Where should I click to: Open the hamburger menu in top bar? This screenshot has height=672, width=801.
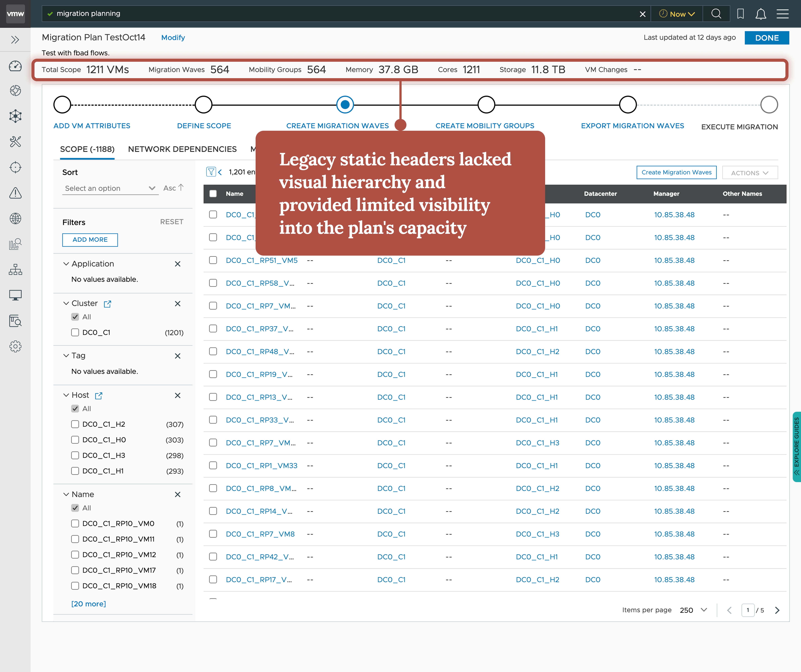tap(783, 14)
